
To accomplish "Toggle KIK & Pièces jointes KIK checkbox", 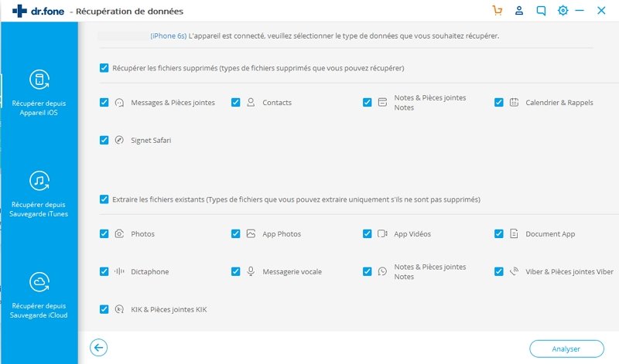I will pos(104,309).
